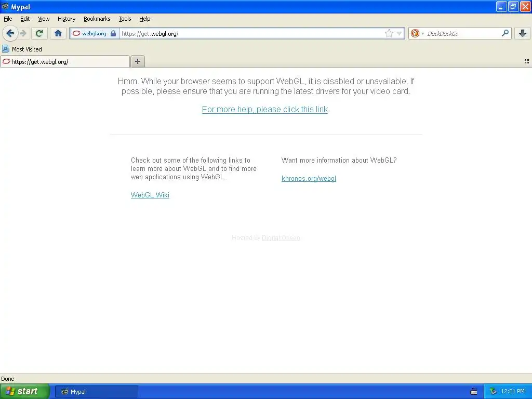Screen dimensions: 532x399
Task: Click the Mypal raccoon title bar icon
Action: click(x=5, y=6)
